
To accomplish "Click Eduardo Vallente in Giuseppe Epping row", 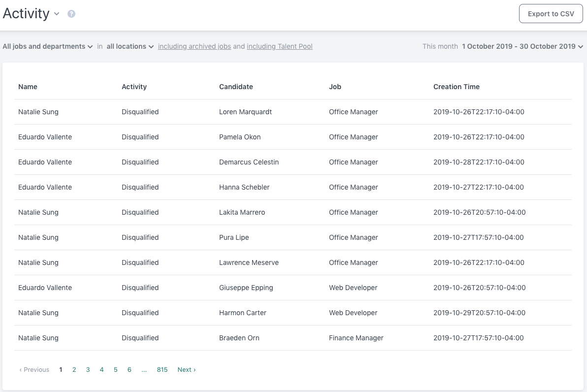I will [45, 288].
